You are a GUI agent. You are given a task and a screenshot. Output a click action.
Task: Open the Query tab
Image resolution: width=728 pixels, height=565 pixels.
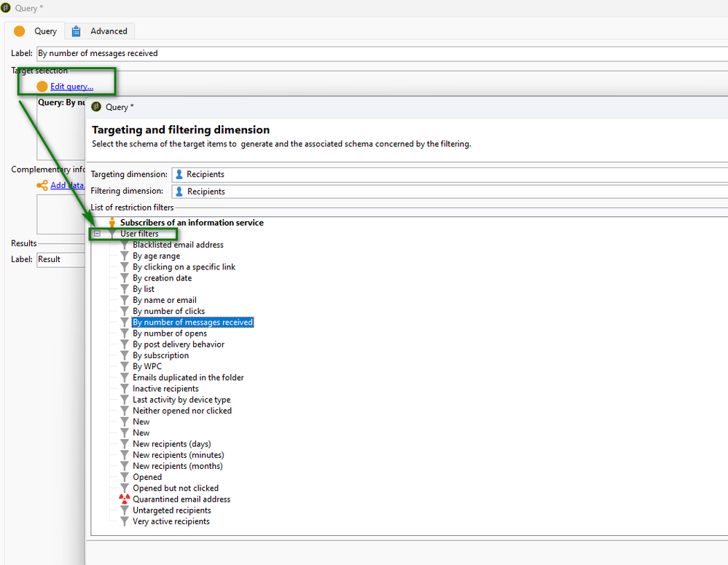(36, 31)
